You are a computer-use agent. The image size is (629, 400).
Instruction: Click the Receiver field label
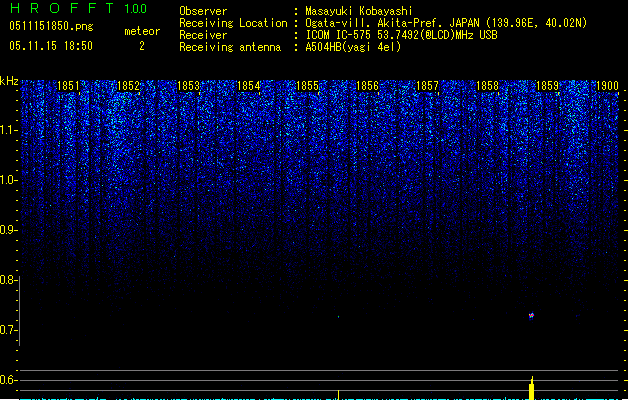click(x=203, y=35)
